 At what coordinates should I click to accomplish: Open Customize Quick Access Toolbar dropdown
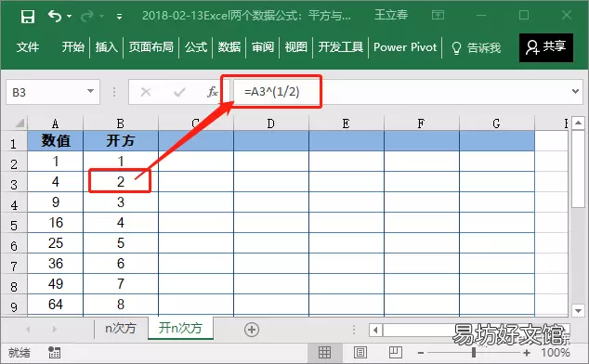pyautogui.click(x=119, y=16)
